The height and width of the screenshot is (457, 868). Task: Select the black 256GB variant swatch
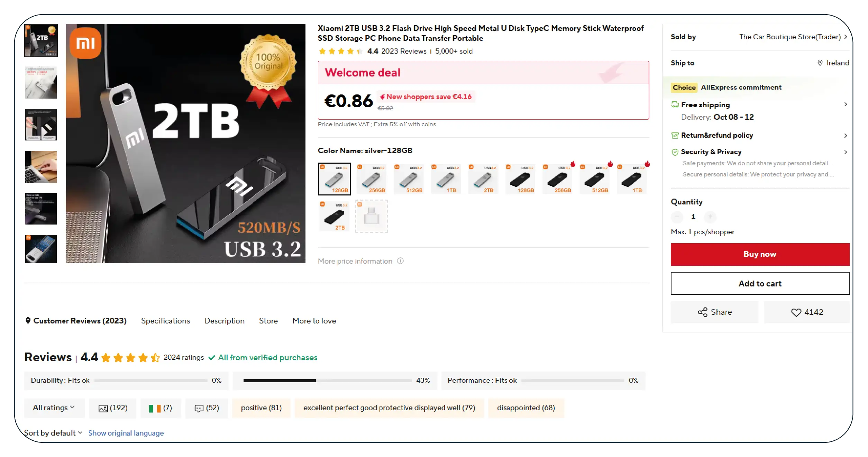[557, 179]
